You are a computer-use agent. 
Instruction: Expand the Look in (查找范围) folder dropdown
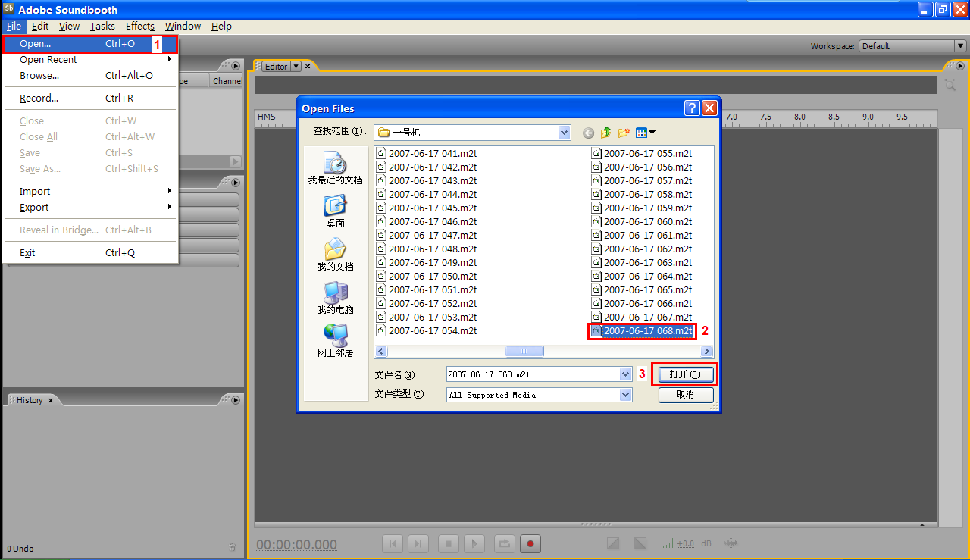coord(564,133)
